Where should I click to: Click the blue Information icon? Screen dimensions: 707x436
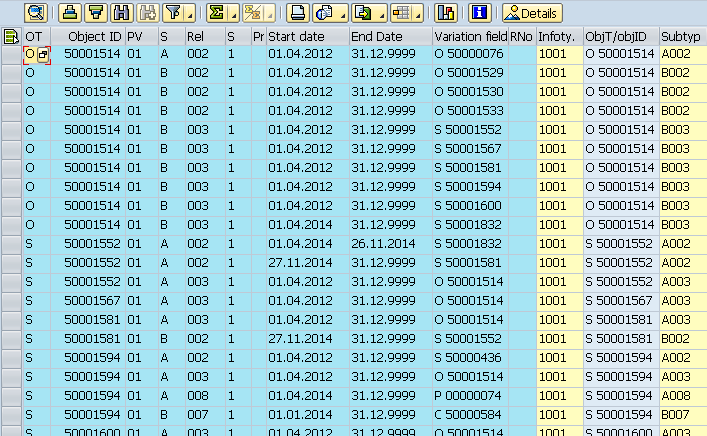point(479,13)
